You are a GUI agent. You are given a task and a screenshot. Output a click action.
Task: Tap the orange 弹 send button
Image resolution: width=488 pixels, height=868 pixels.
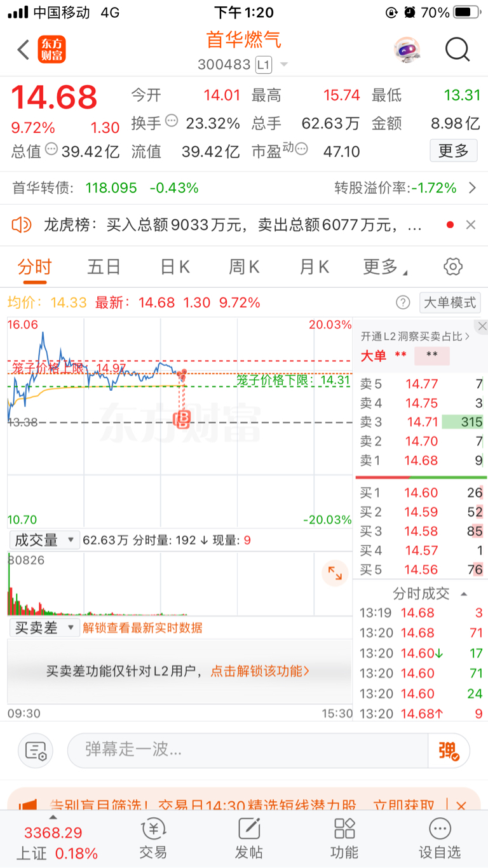pyautogui.click(x=449, y=750)
